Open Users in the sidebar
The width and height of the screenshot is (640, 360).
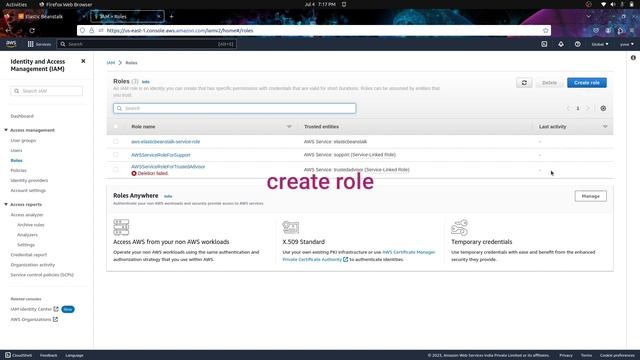click(x=16, y=151)
